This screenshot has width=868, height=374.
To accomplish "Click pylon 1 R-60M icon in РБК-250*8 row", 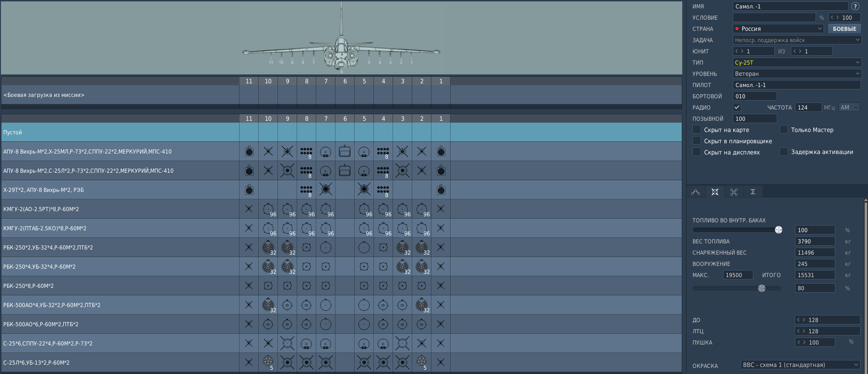I will (x=441, y=286).
